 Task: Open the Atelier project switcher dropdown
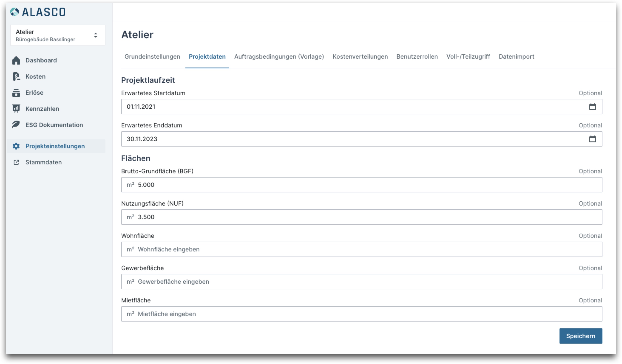[58, 35]
